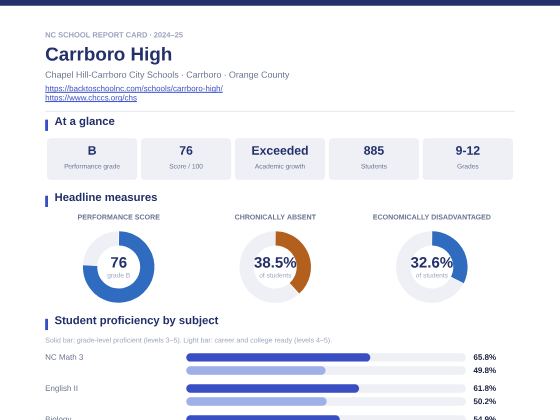The width and height of the screenshot is (560, 420).
Task: Click the Headline measures heading
Action: pyautogui.click(x=106, y=198)
